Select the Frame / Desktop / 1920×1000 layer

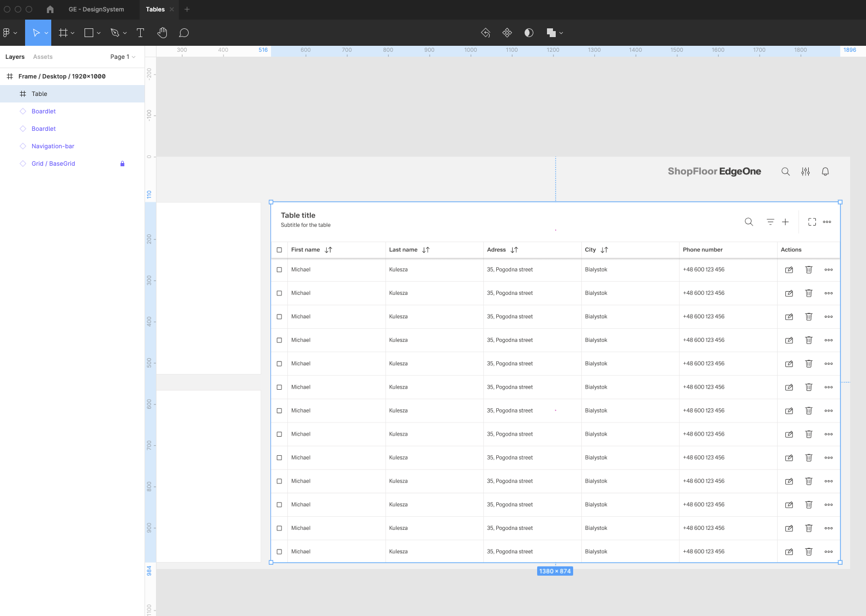62,76
